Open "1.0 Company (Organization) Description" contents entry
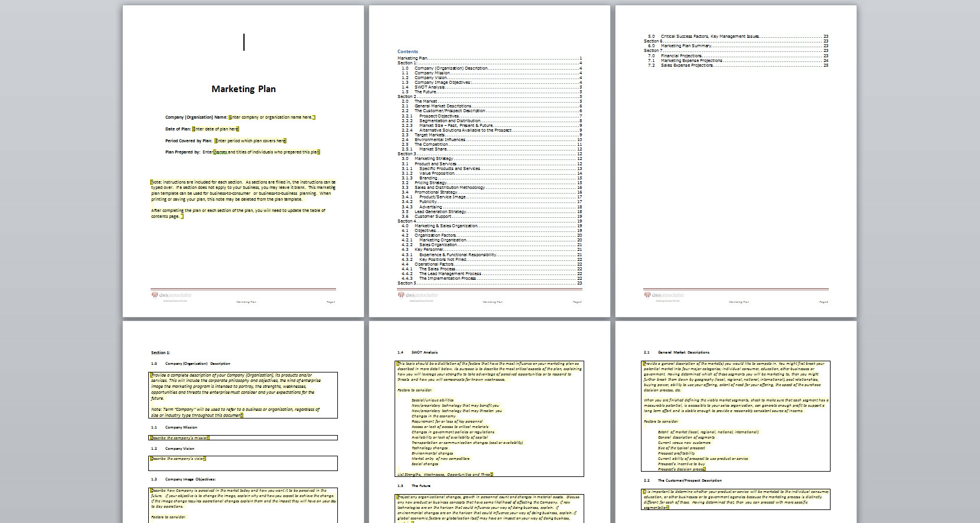The image size is (980, 523). [491, 68]
